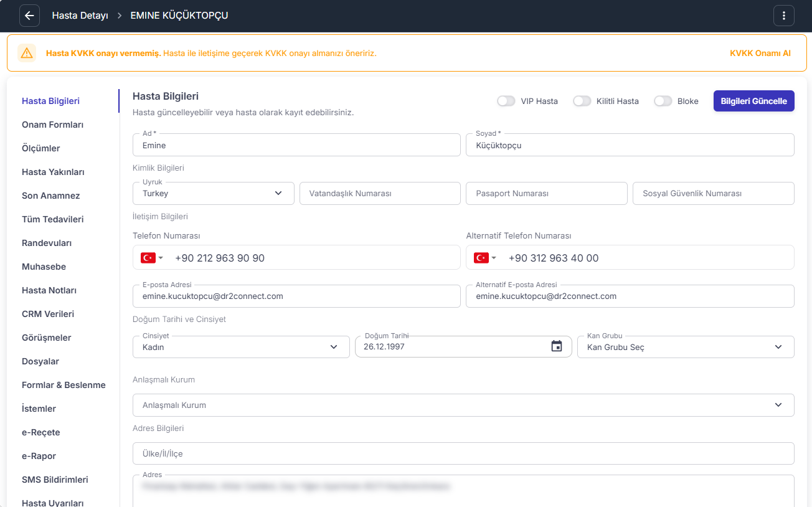Screen dimensions: 812x507
Task: Open the Uyruk dropdown showing Turkey
Action: (214, 193)
